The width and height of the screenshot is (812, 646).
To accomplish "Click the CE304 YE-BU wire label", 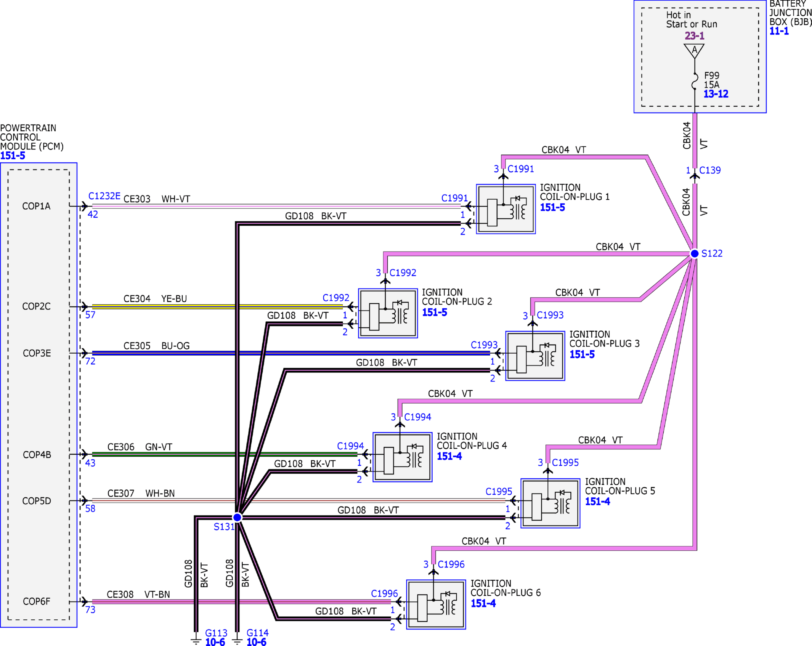I will [x=155, y=299].
